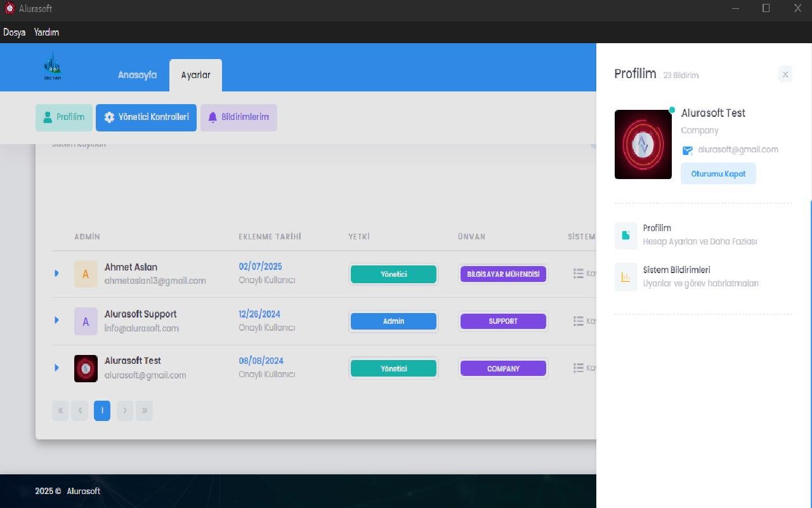Open the Yardım menu
The image size is (812, 508).
[x=46, y=32]
